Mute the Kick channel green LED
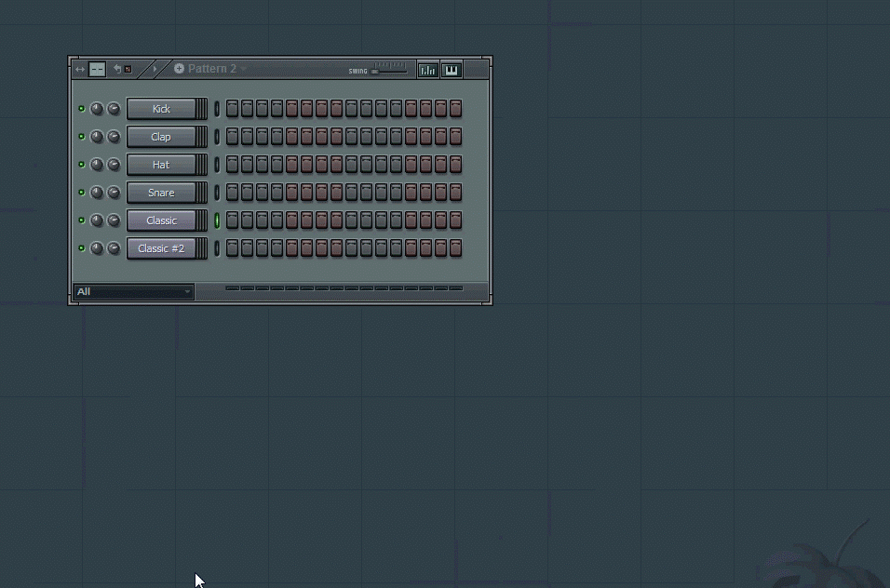 81,109
